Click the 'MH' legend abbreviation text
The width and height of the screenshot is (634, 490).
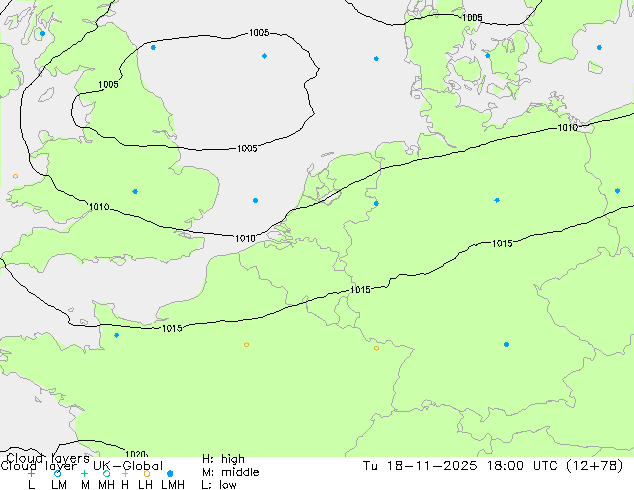106,485
